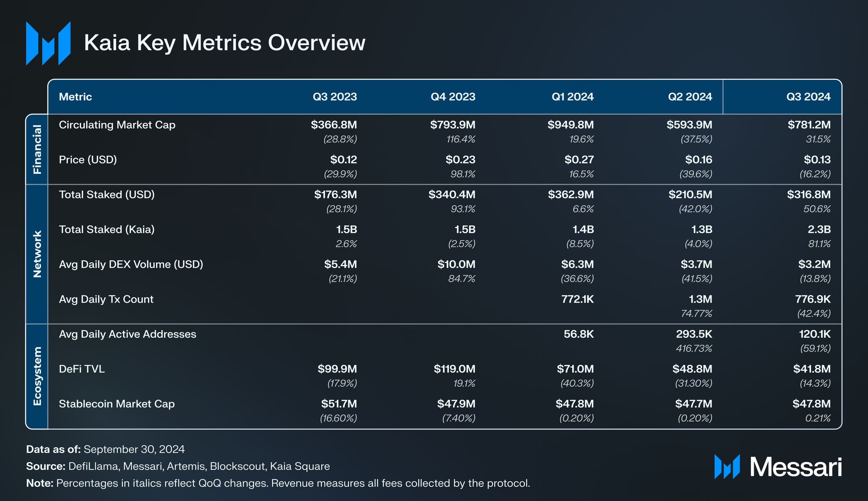
Task: Click the 'Avg Daily Tx Count' row label
Action: [106, 299]
